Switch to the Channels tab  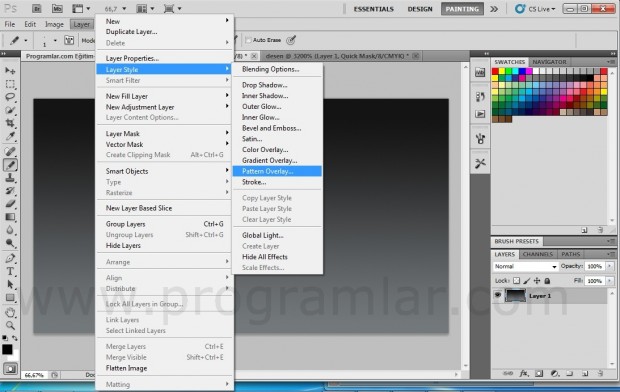click(x=537, y=254)
